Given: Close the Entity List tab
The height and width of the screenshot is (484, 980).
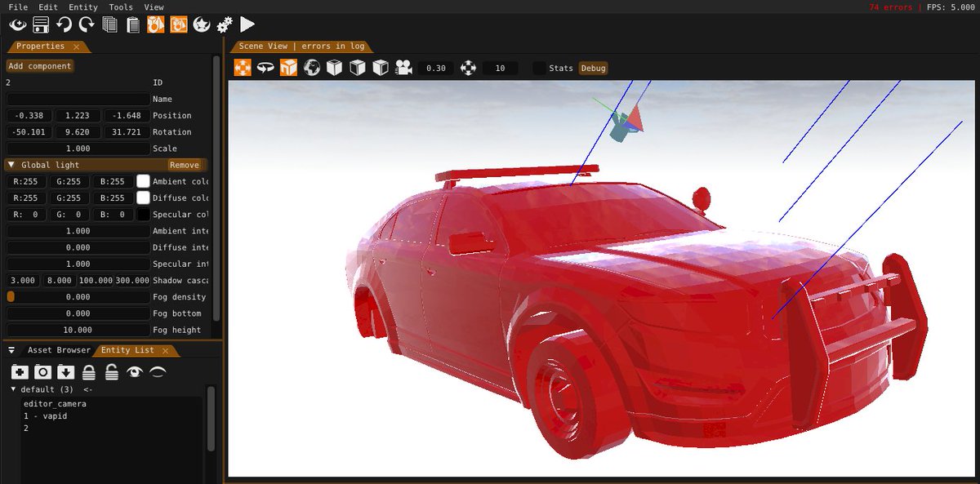Looking at the screenshot, I should (165, 351).
